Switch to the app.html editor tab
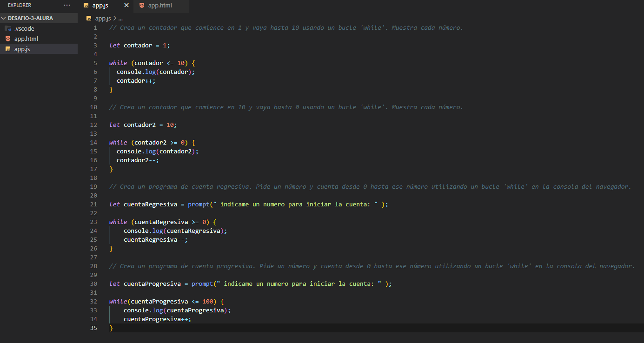 tap(159, 6)
